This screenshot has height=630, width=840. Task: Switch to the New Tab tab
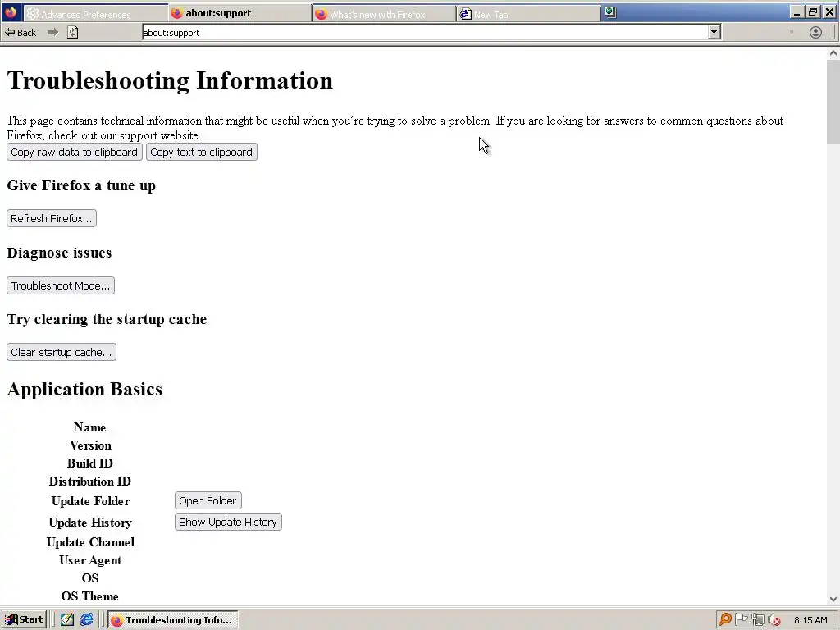point(528,14)
